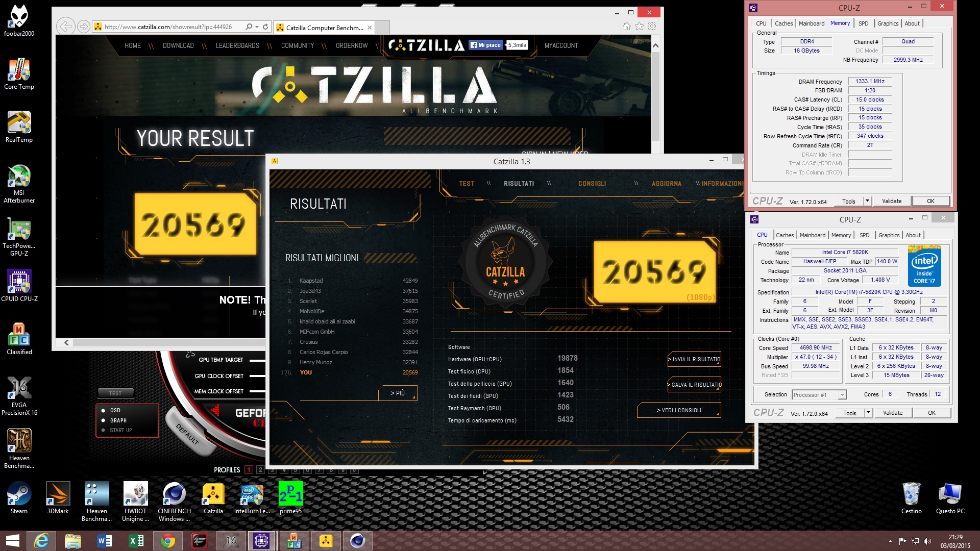Click the PIÙ button under results list
Image resolution: width=980 pixels, height=551 pixels.
[x=398, y=393]
